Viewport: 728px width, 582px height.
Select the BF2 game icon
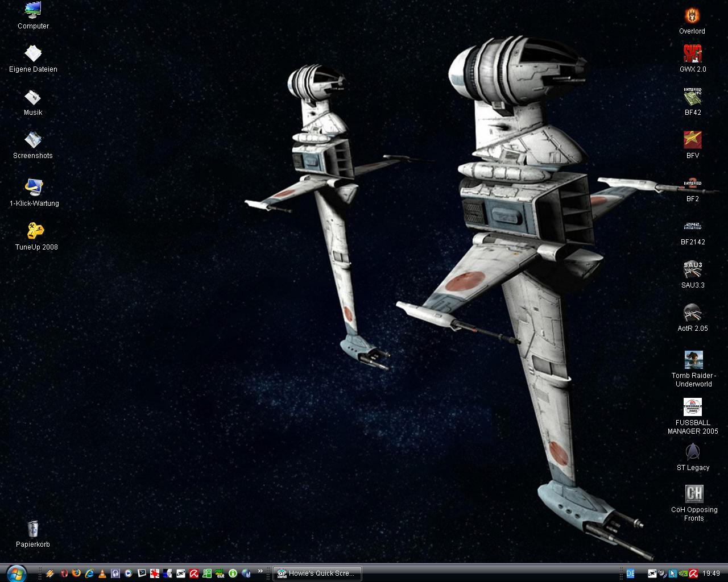pyautogui.click(x=693, y=188)
